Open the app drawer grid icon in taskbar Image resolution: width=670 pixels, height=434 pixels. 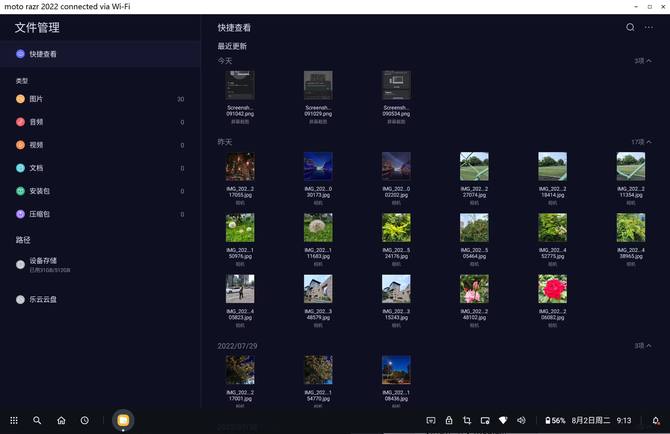(14, 421)
